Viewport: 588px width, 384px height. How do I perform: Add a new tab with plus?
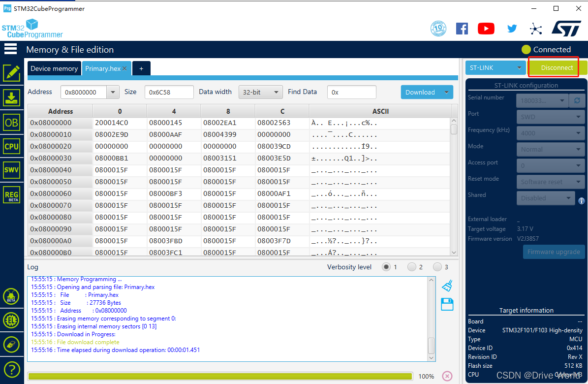coord(141,69)
